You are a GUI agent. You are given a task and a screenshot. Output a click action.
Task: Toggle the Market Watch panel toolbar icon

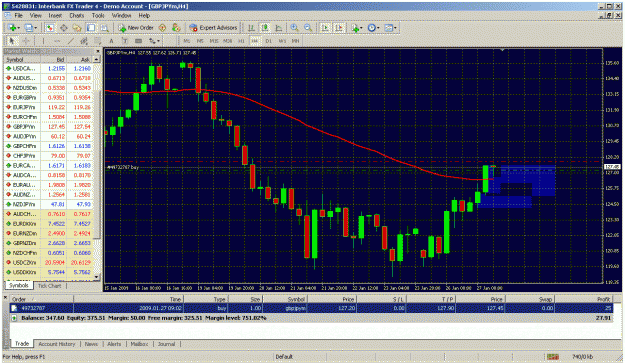click(x=50, y=28)
